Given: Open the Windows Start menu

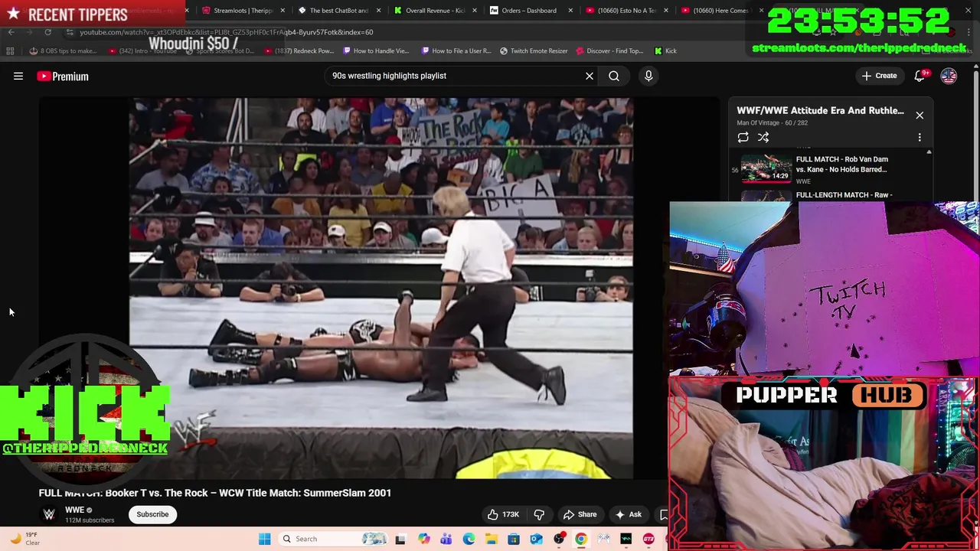Looking at the screenshot, I should pos(264,539).
